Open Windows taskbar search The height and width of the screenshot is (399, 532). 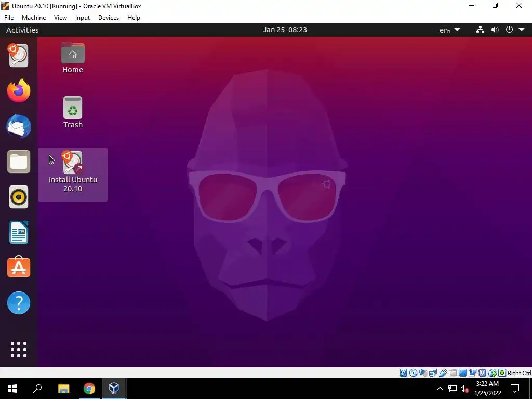[37, 389]
